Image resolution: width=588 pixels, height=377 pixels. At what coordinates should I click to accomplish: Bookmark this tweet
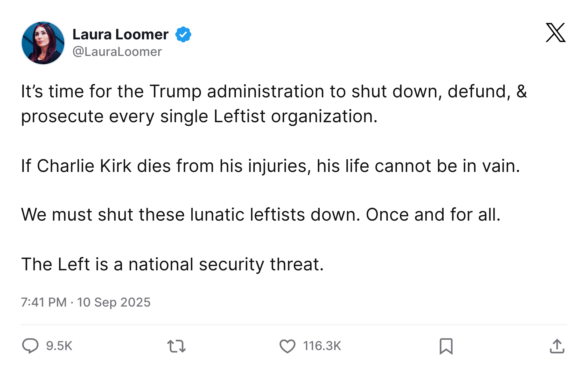tap(446, 346)
